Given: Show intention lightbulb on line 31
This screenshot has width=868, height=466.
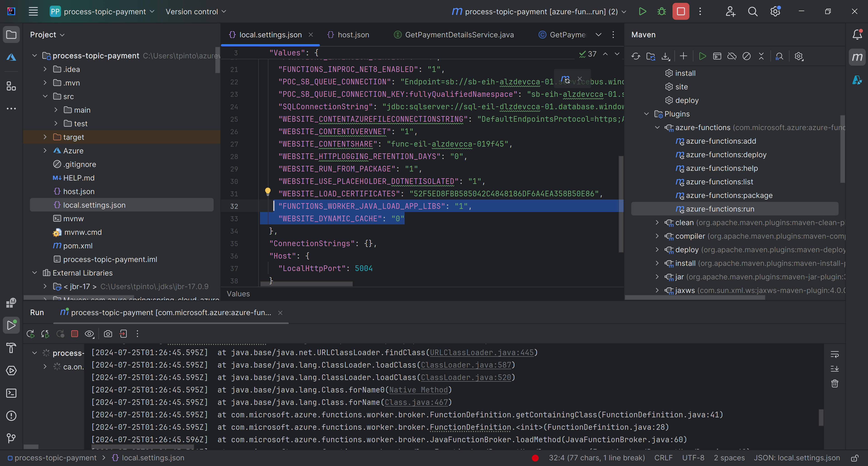Looking at the screenshot, I should click(x=268, y=192).
